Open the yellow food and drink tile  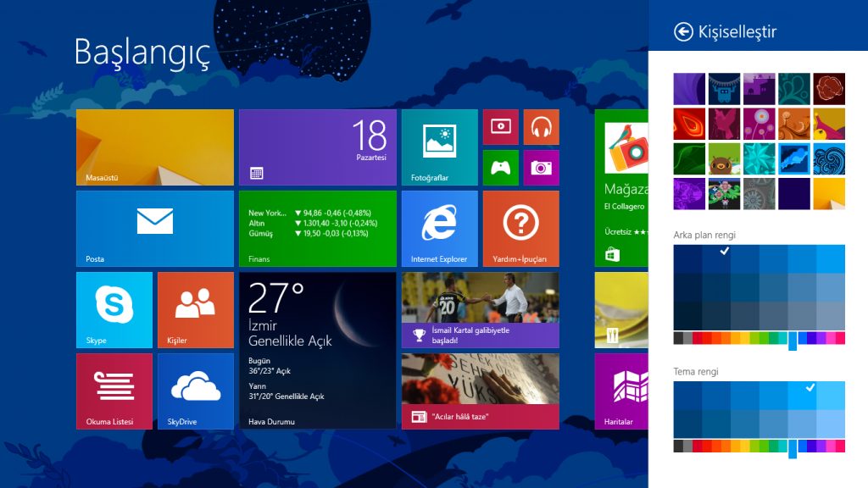621,310
